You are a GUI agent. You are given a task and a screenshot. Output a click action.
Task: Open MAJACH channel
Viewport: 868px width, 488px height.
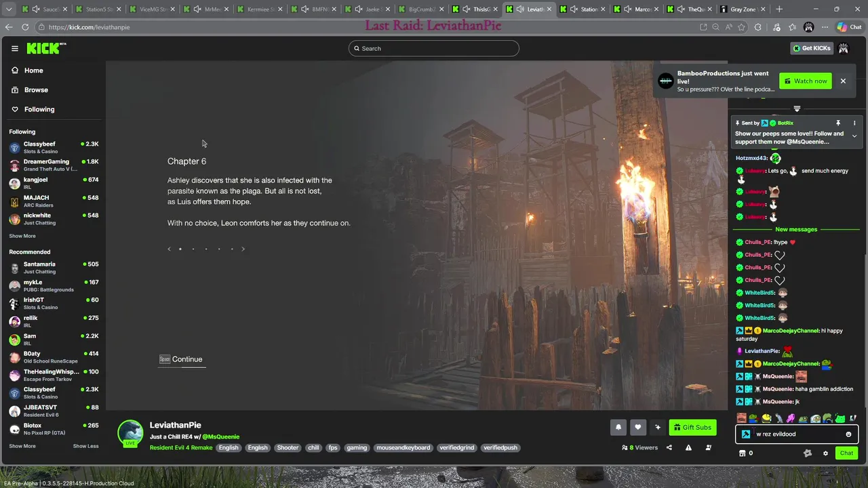(53, 201)
